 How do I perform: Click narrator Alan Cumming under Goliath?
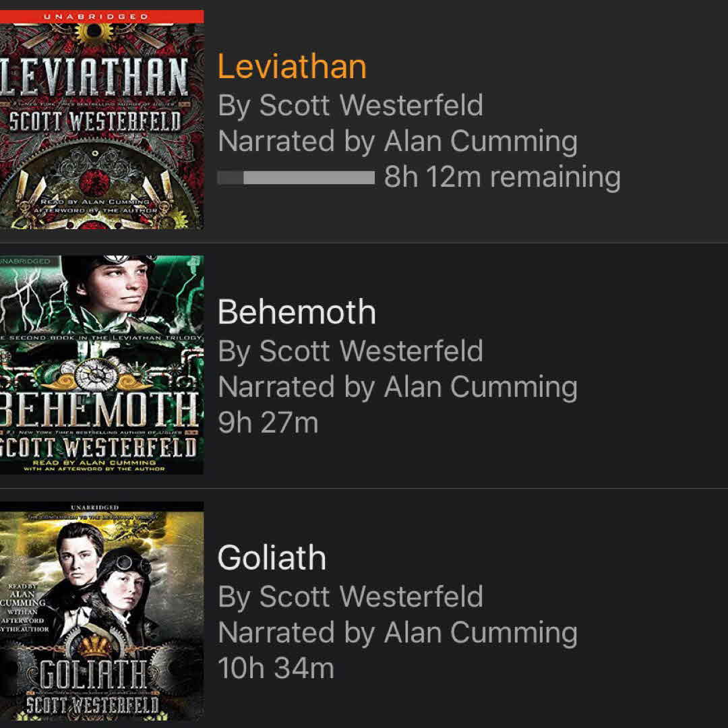coord(398,633)
